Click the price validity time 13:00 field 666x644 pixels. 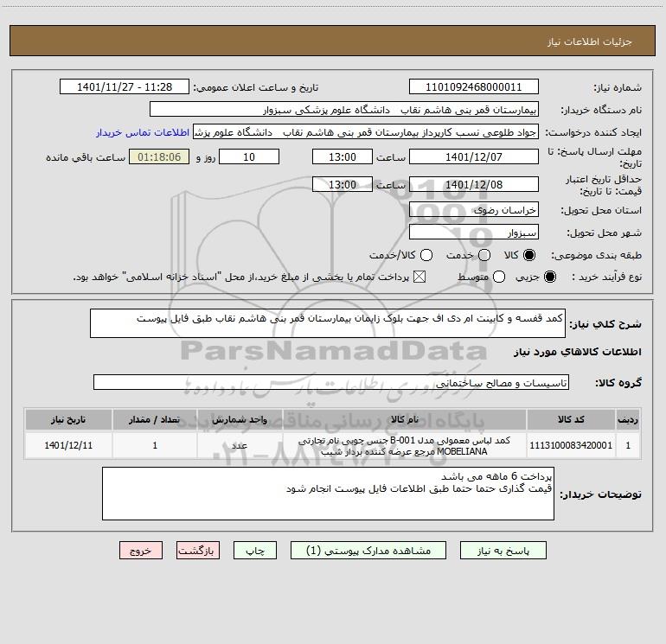343,184
